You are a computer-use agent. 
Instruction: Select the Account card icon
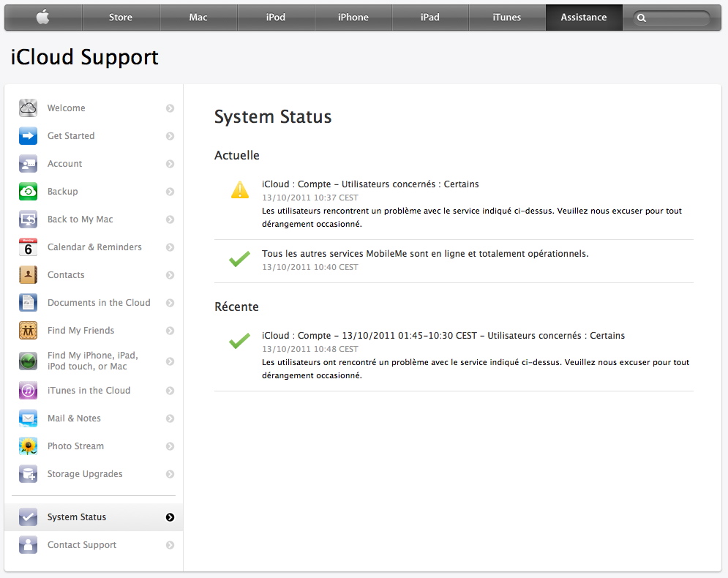(x=28, y=164)
